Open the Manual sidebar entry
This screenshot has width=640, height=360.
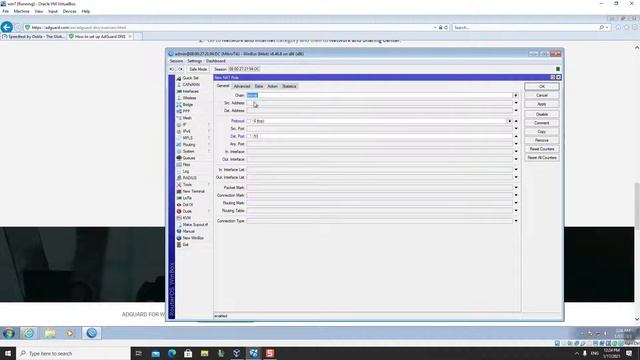click(189, 231)
